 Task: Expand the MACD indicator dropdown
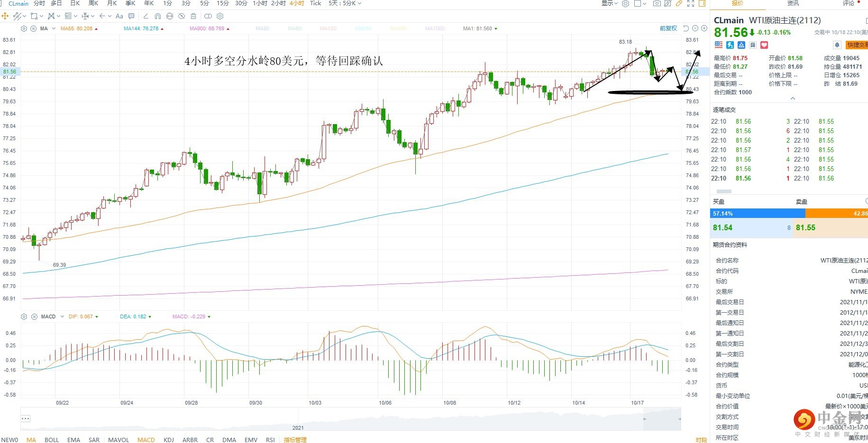click(x=62, y=316)
